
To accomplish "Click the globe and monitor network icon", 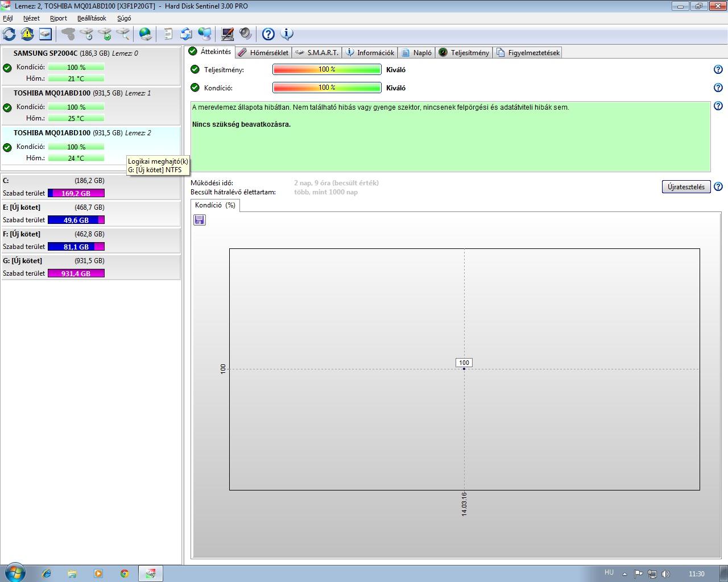I will [x=204, y=34].
